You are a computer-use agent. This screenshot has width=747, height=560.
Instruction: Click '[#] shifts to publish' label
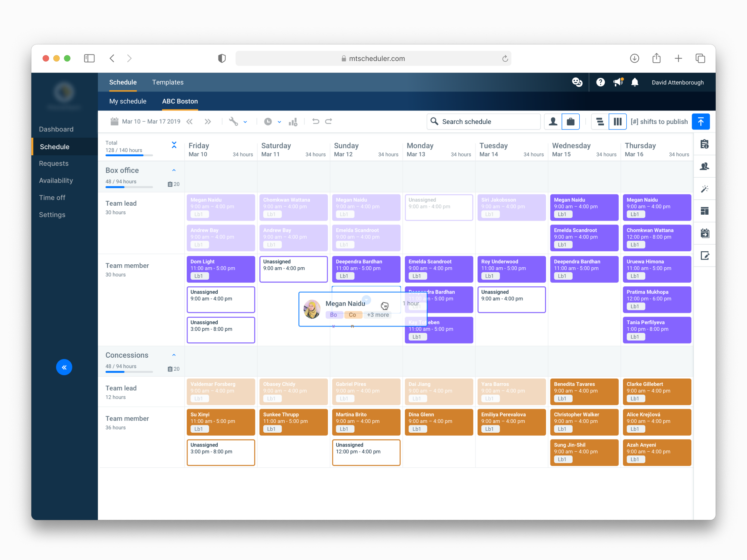(x=659, y=122)
